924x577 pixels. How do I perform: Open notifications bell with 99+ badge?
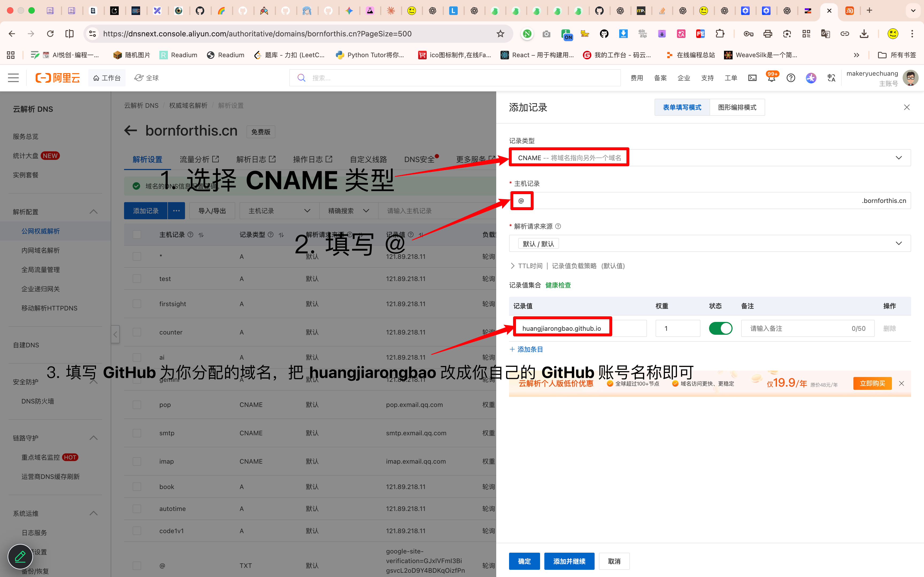click(x=771, y=78)
